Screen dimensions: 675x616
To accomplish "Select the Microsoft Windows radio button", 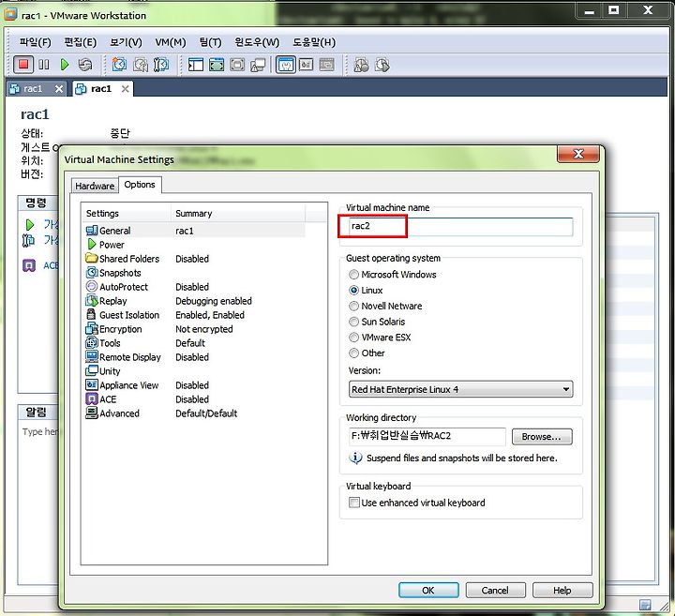I will (353, 274).
